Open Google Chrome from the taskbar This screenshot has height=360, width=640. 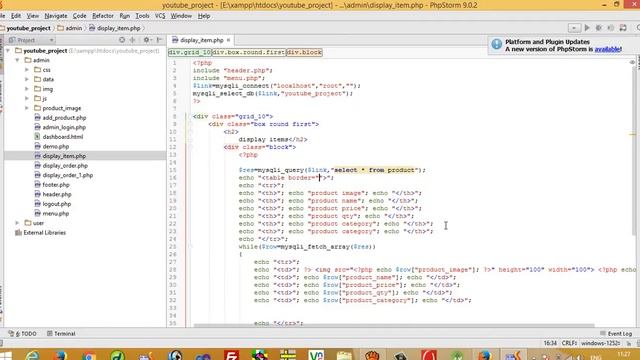(88, 356)
